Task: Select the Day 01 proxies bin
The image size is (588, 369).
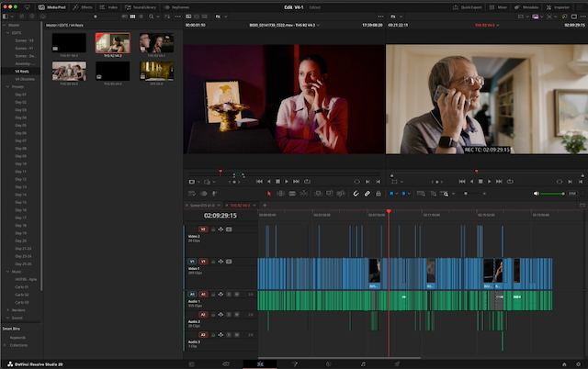Action: coord(20,95)
